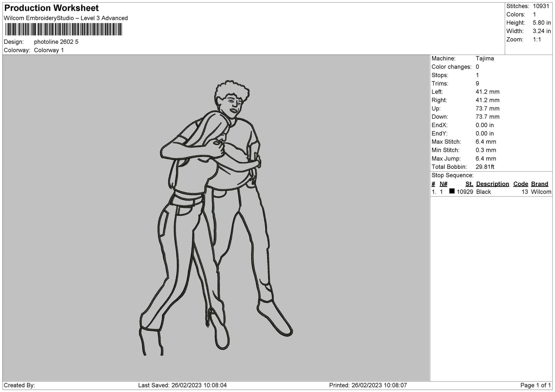The height and width of the screenshot is (392, 555).
Task: Click the Wilcom EmbroideryStudio Level 3 Advanced text
Action: click(66, 18)
